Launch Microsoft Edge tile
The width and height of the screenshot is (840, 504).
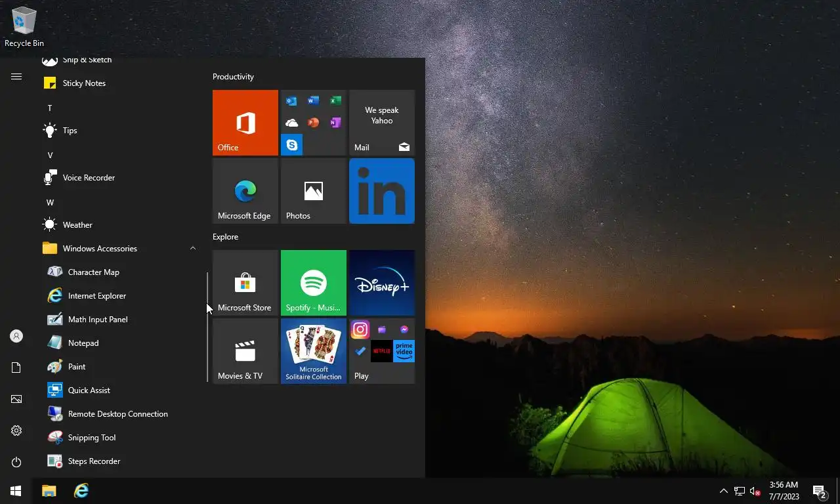[x=245, y=191]
